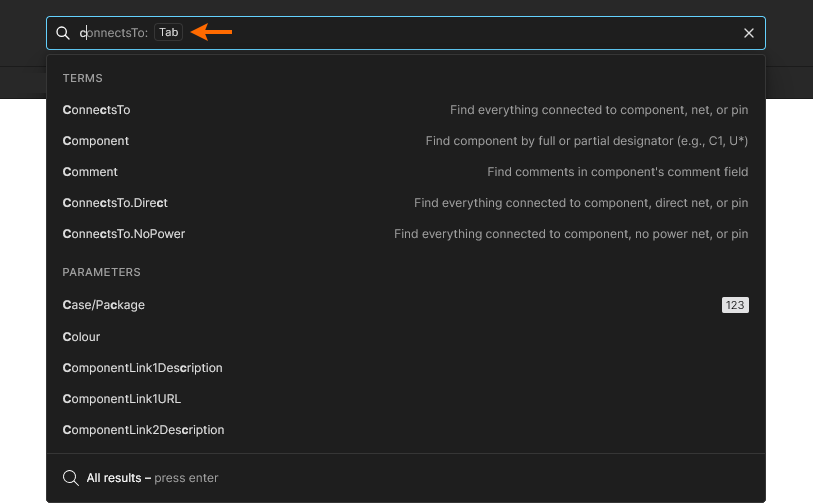Open All results – press enter row
This screenshot has height=503, width=813.
tap(405, 478)
